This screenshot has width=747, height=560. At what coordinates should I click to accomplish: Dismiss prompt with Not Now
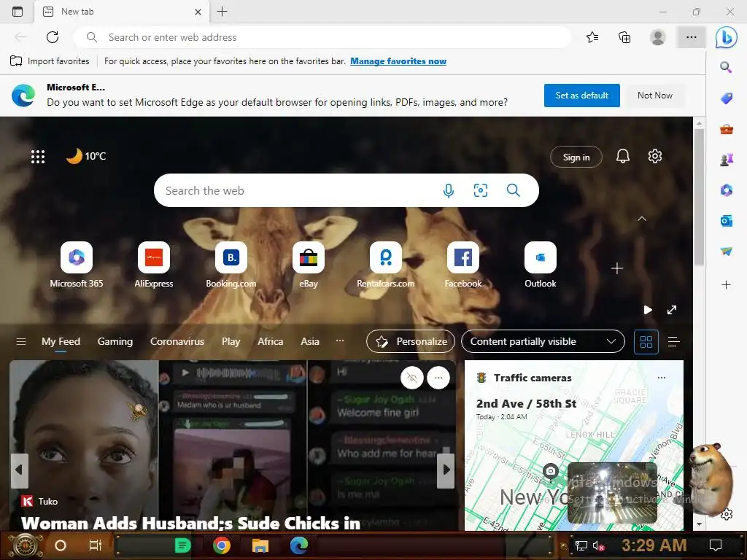click(654, 96)
